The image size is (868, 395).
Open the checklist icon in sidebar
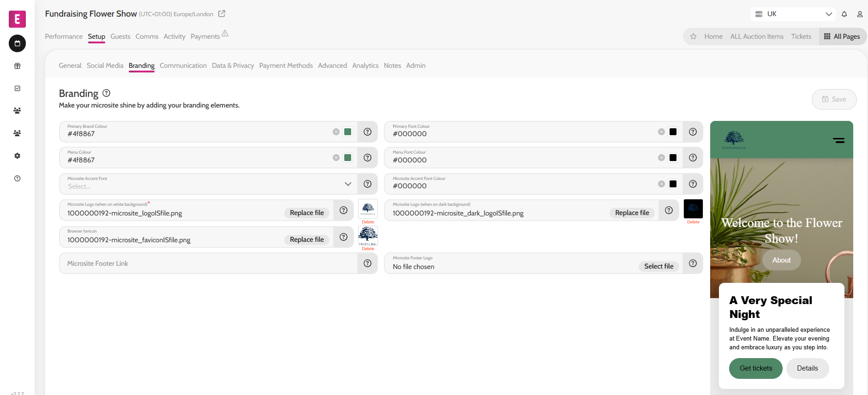tap(17, 88)
